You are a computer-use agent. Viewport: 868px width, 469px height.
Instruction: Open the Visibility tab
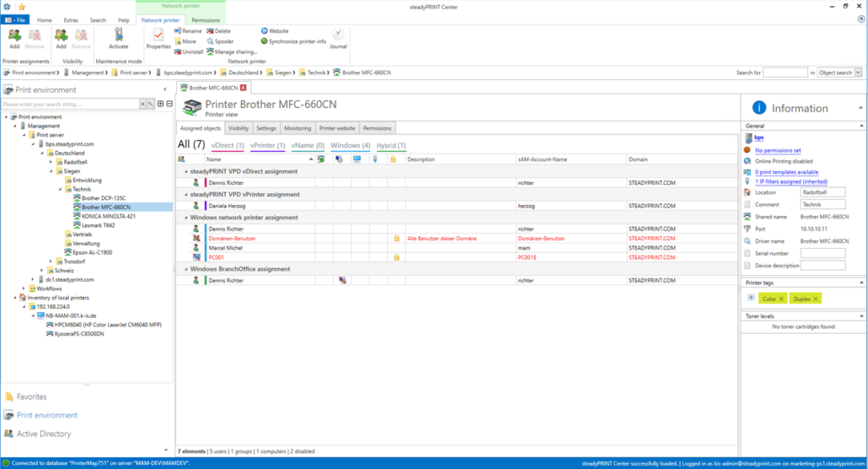tap(238, 128)
